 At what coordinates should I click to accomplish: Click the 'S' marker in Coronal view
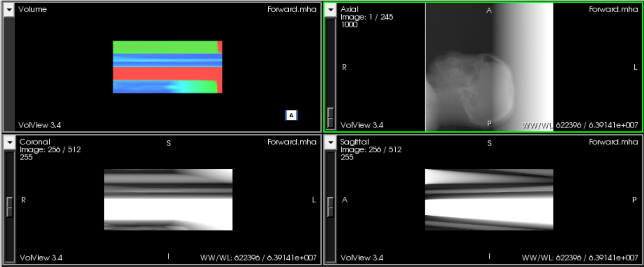[168, 143]
